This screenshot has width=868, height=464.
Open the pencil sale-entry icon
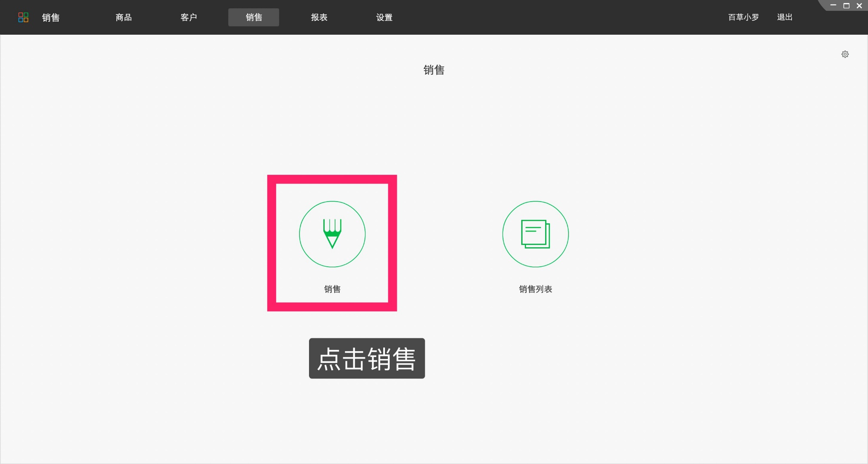click(x=332, y=234)
